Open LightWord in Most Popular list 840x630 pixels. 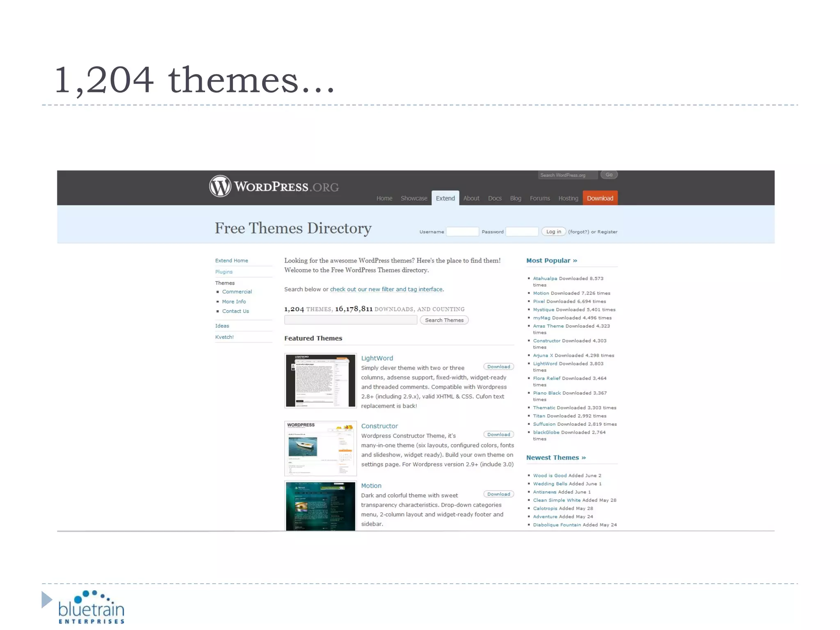pos(545,364)
